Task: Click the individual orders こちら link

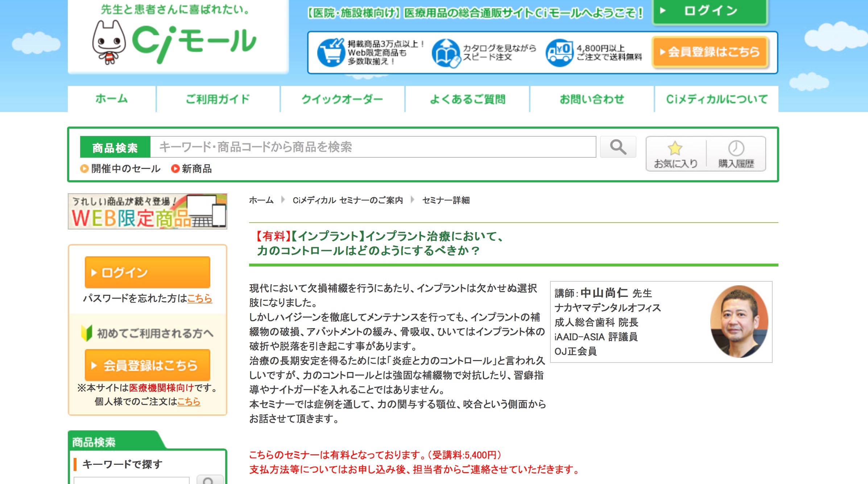Action: click(189, 401)
